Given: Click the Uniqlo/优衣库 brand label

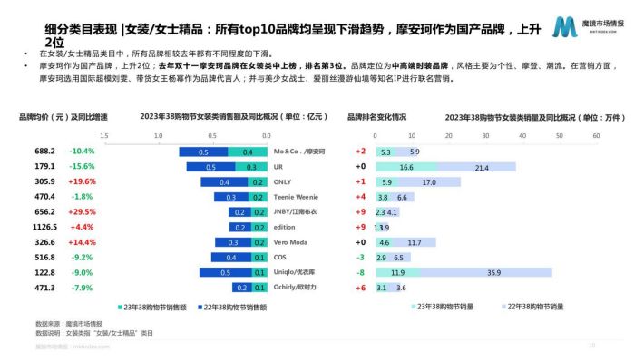Looking at the screenshot, I should [x=294, y=272].
